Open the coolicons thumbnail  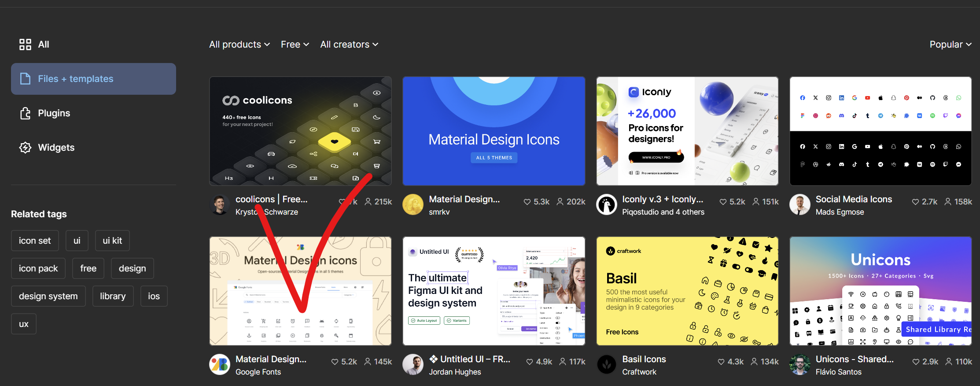click(x=300, y=131)
